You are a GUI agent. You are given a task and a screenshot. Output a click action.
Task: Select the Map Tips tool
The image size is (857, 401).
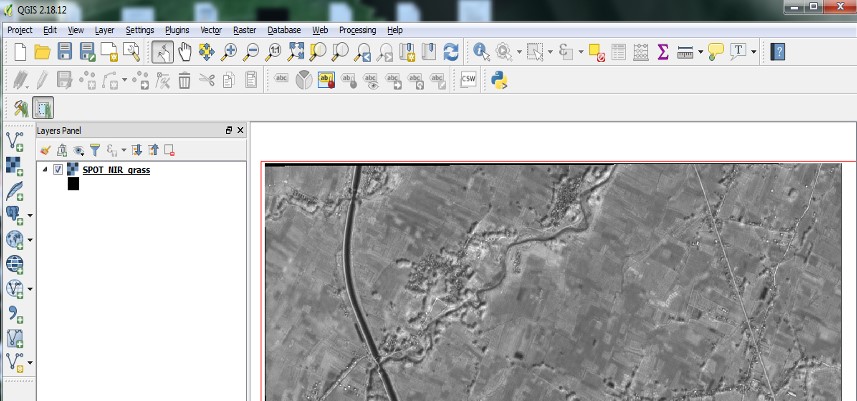click(x=715, y=52)
